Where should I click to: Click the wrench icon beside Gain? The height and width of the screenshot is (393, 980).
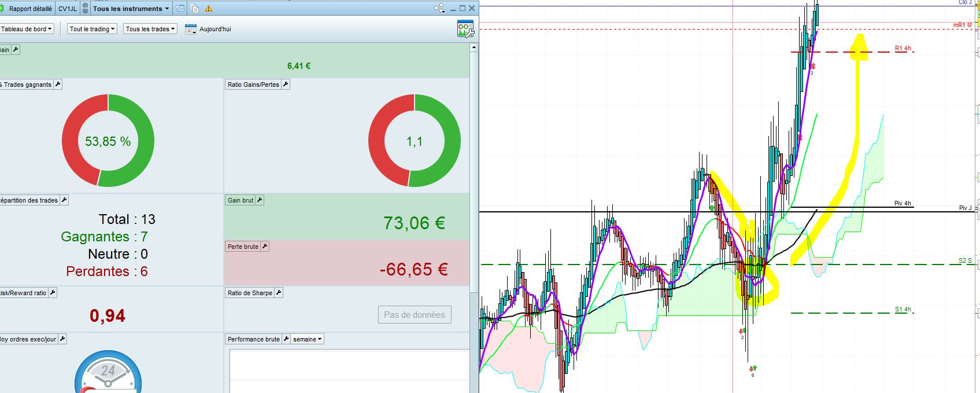coord(16,50)
